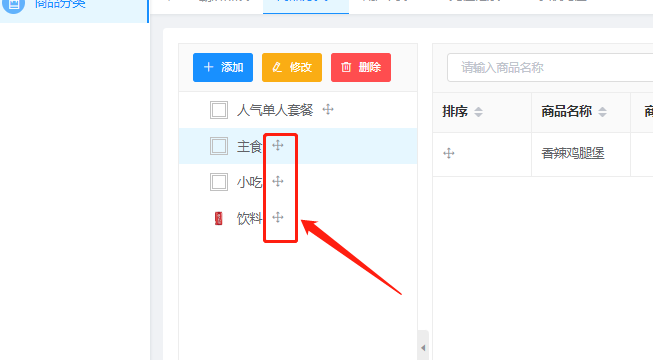Image resolution: width=653 pixels, height=360 pixels.
Task: Click the 排序 column header text
Action: 455,112
